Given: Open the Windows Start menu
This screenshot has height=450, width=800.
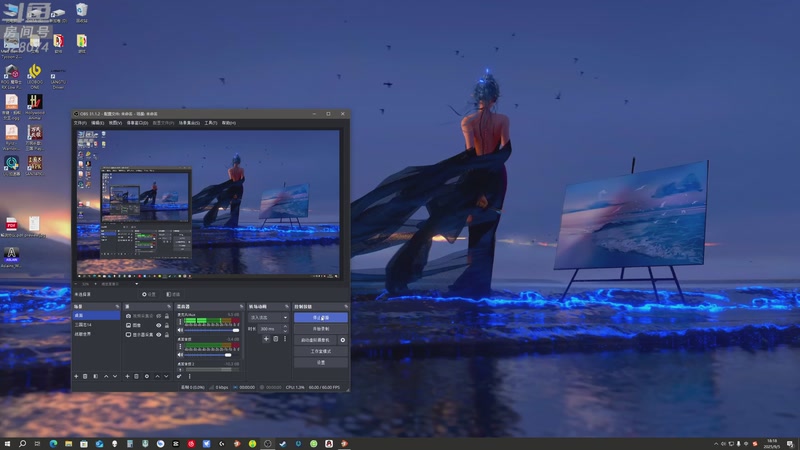Looking at the screenshot, I should pyautogui.click(x=7, y=444).
